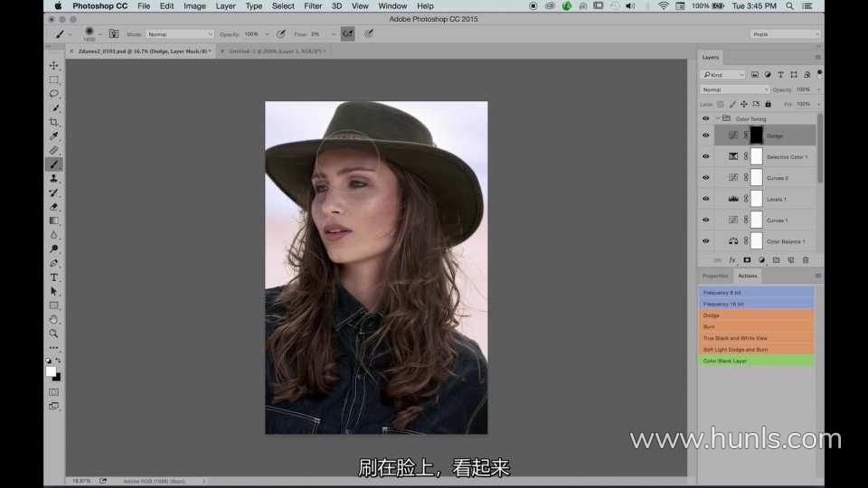Collapse the Color Toning group
868x488 pixels.
click(x=718, y=118)
